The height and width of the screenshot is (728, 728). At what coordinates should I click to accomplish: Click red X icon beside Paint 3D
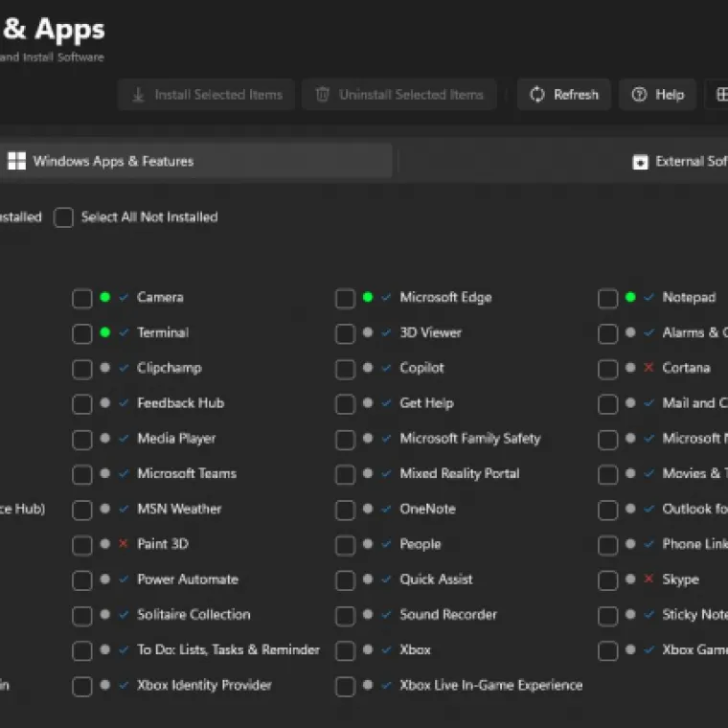click(x=123, y=543)
